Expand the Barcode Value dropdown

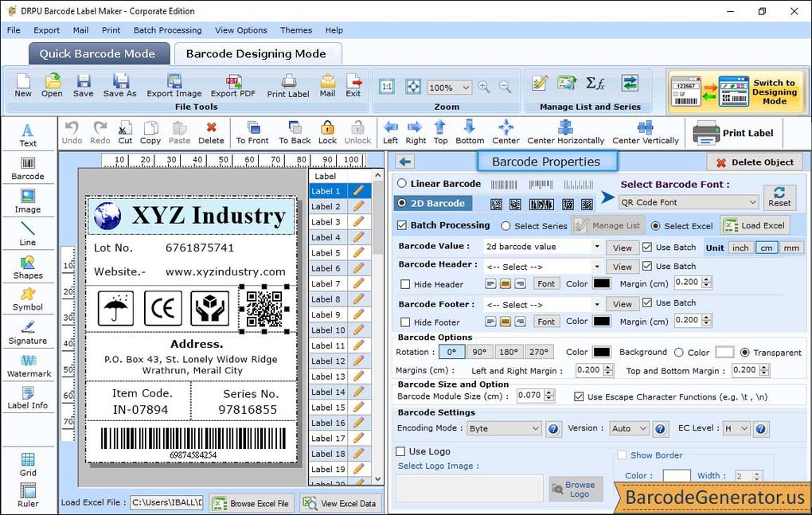coord(598,247)
